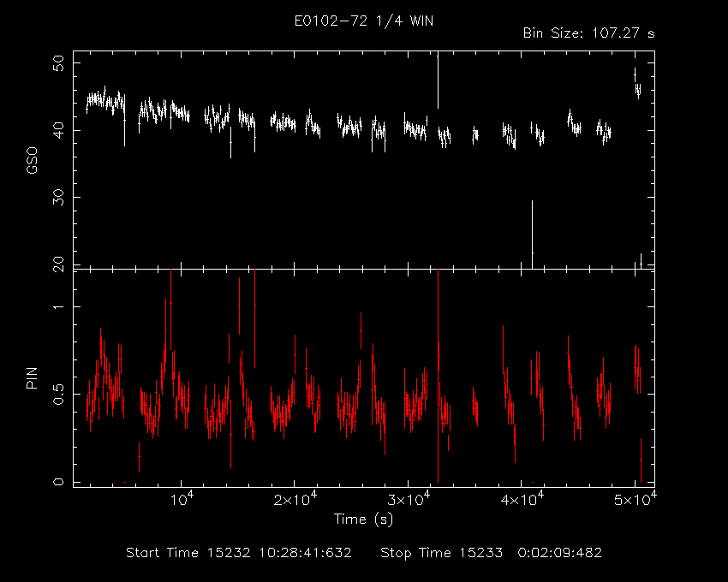The image size is (728, 582).
Task: Click the first x-axis tick label '10^4'
Action: coord(182,498)
